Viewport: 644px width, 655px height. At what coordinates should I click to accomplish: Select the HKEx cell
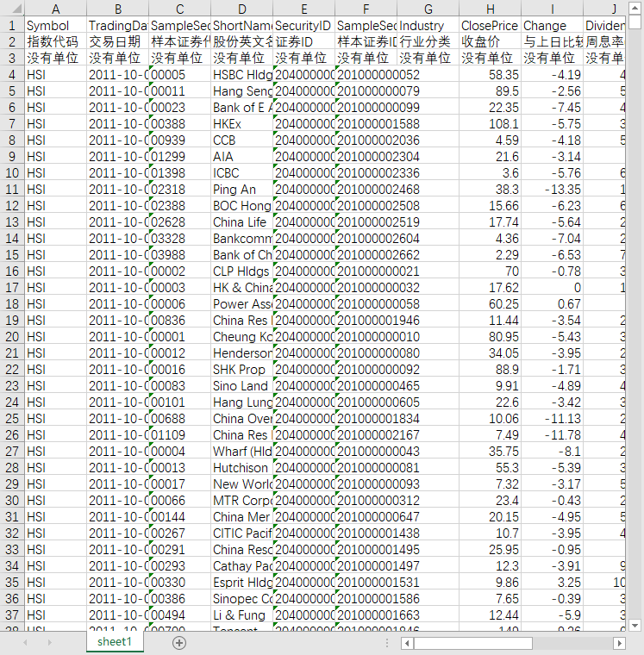pos(242,123)
